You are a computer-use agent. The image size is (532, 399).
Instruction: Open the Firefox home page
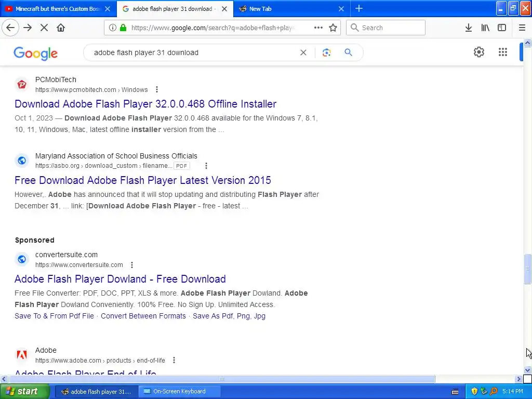click(61, 28)
